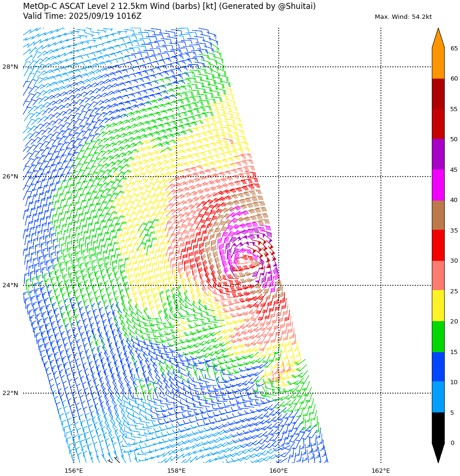Click the salmon 25-30 kt colorbar segment
The height and width of the screenshot is (476, 460).
(x=438, y=275)
